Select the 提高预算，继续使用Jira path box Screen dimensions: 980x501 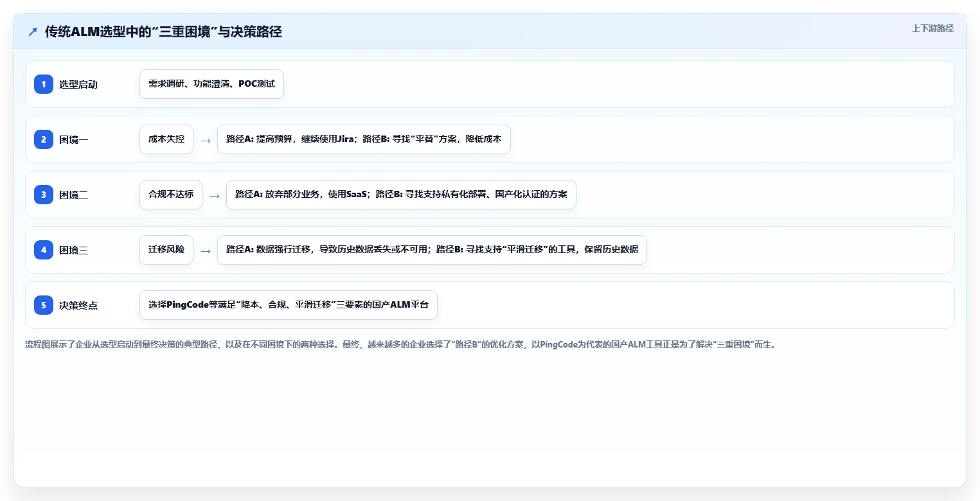[364, 139]
